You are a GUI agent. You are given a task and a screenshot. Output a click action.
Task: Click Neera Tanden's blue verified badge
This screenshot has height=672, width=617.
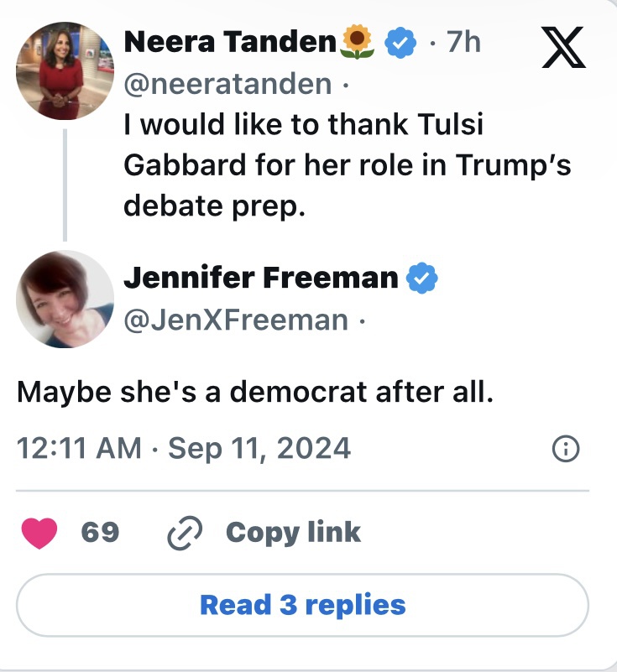pos(402,42)
